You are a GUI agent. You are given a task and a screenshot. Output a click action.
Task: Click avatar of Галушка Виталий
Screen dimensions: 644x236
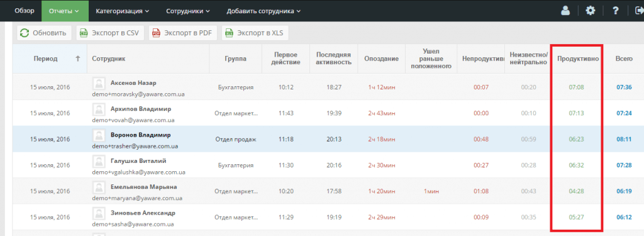[99, 161]
